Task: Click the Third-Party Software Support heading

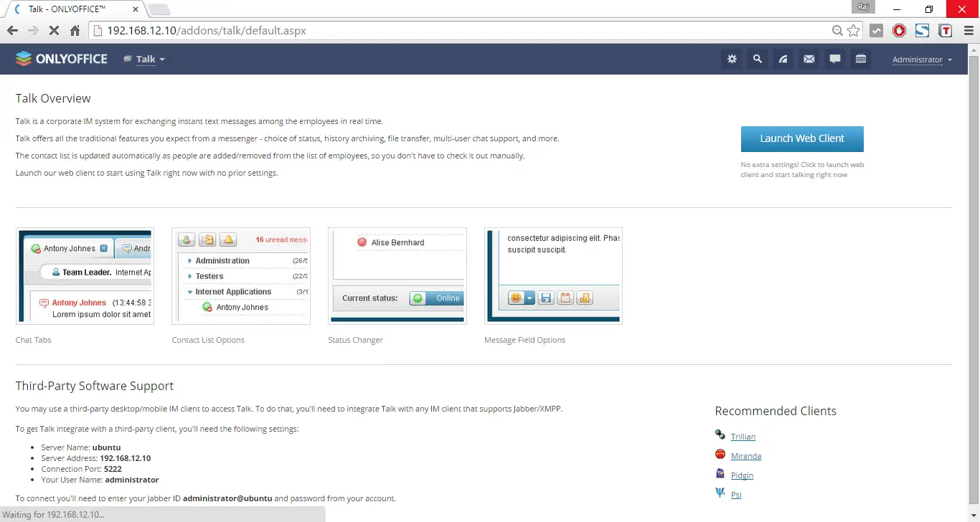Action: [x=95, y=386]
